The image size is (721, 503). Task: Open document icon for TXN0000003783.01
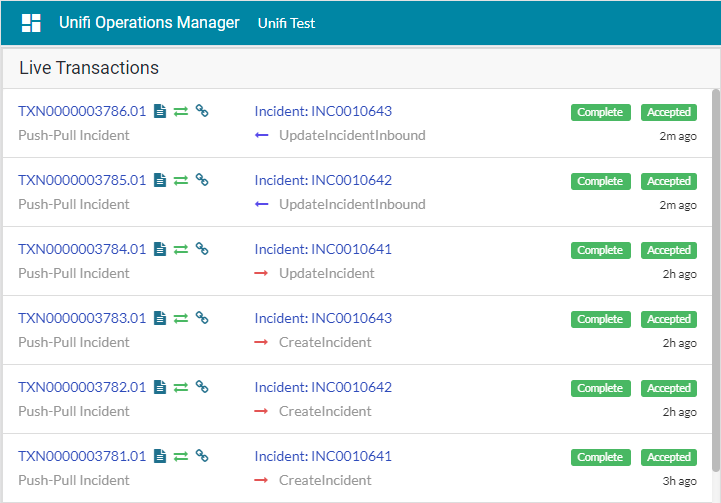pyautogui.click(x=159, y=319)
